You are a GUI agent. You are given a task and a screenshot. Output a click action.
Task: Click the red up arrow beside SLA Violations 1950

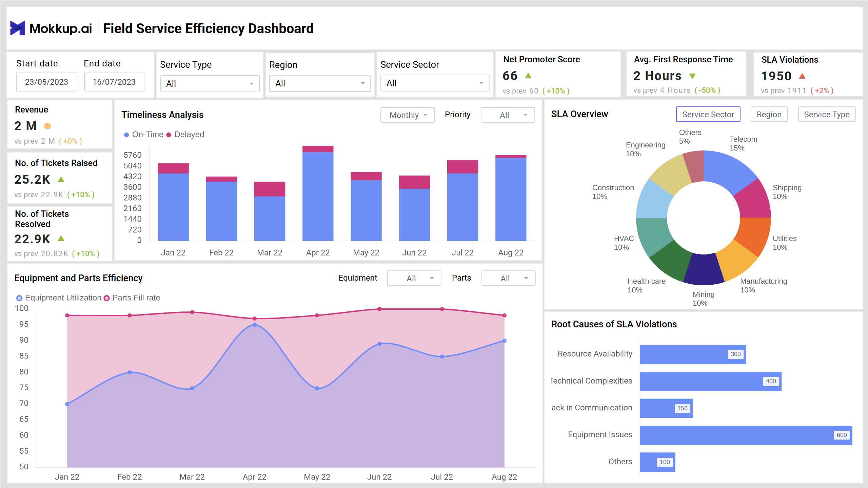tap(802, 76)
